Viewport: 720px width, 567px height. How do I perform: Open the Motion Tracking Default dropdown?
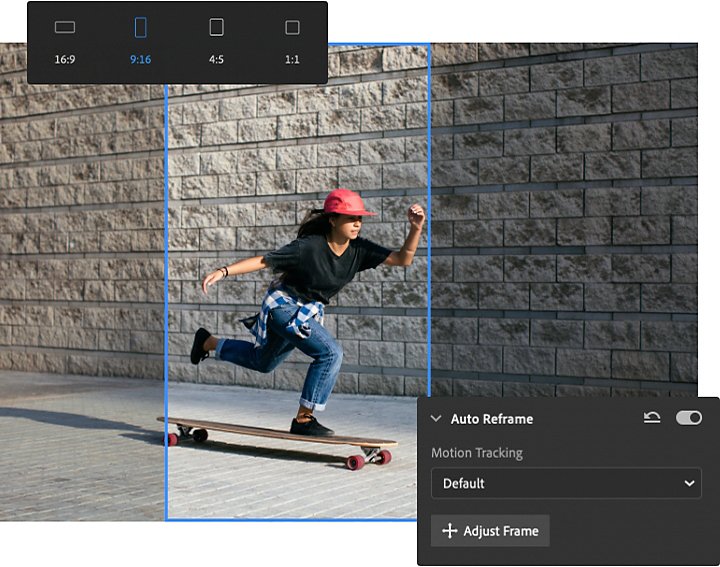click(x=566, y=483)
